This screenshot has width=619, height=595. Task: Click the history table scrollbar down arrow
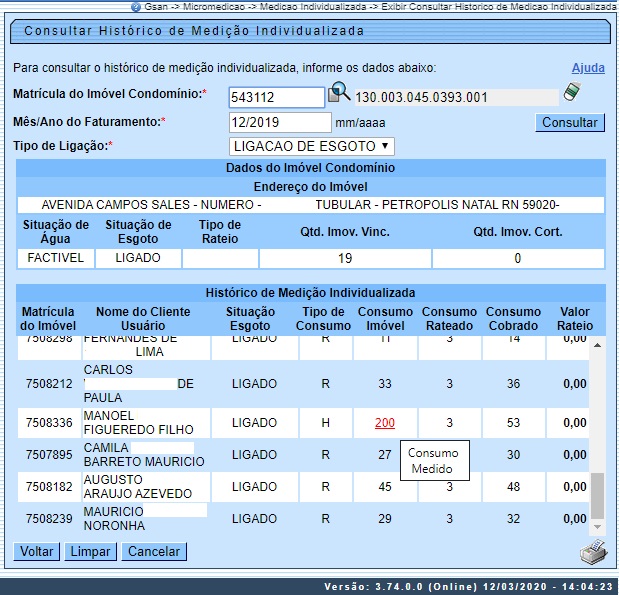click(x=598, y=528)
